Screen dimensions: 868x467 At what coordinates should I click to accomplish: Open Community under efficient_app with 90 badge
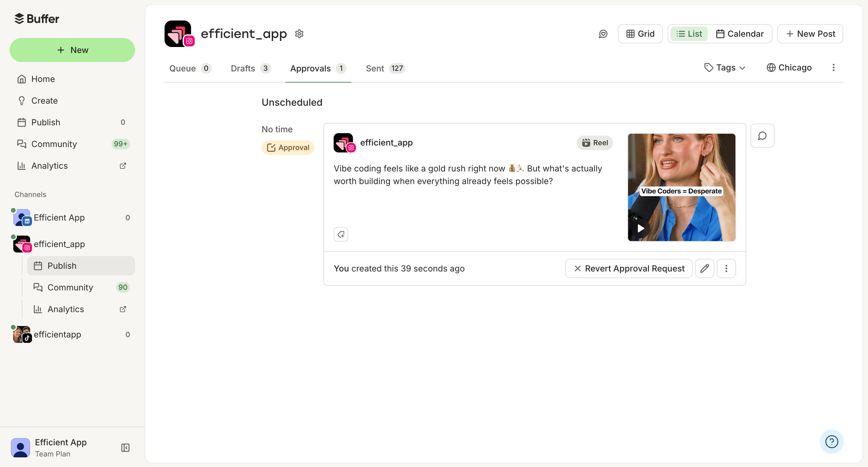click(x=81, y=287)
